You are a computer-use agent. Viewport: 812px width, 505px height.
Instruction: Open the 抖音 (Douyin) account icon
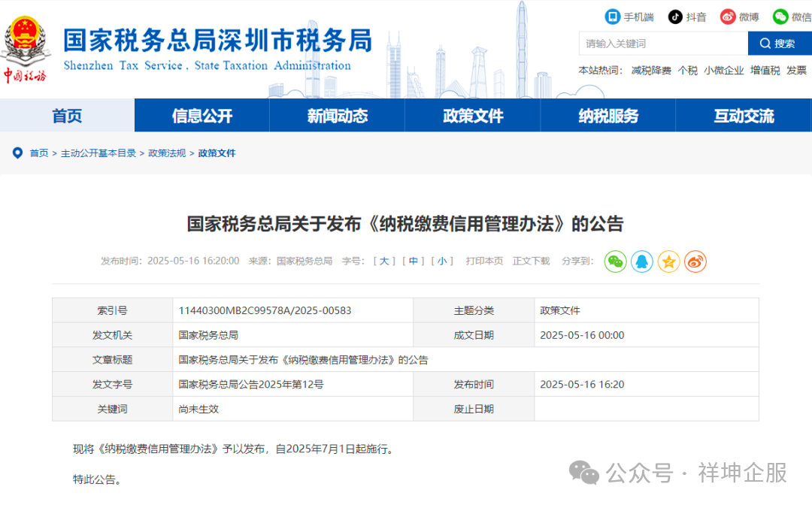[x=675, y=16]
